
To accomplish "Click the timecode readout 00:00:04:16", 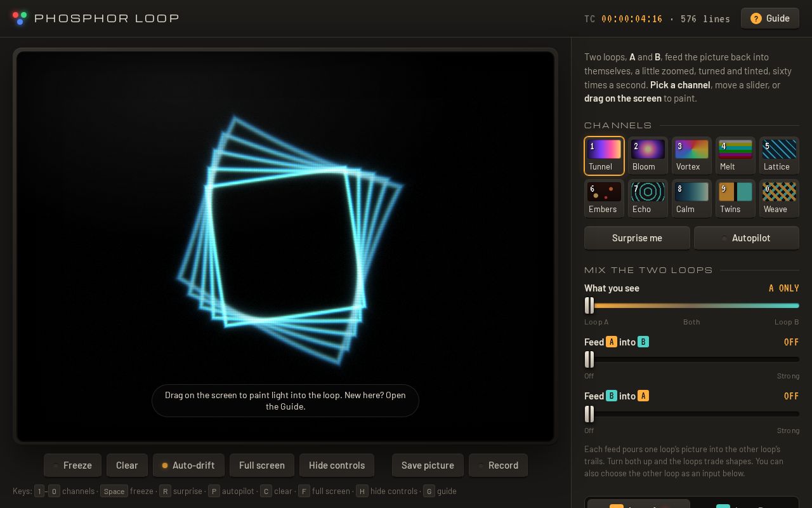I will click(632, 19).
